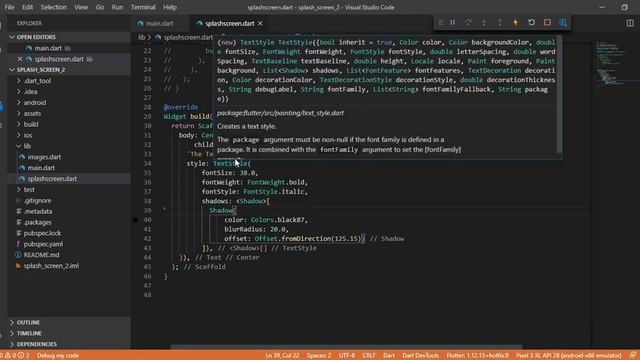640x360 pixels.
Task: Click the Flutter: 1.12.13+hotfix.9 version
Action: pyautogui.click(x=478, y=356)
